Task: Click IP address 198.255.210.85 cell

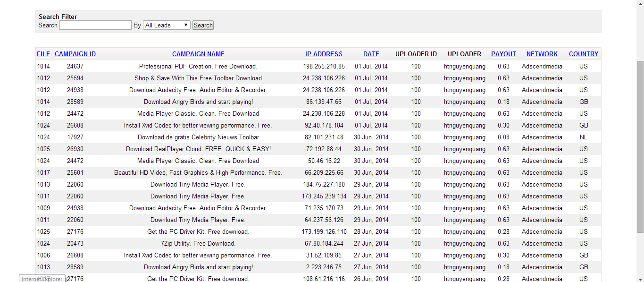Action: tap(324, 66)
